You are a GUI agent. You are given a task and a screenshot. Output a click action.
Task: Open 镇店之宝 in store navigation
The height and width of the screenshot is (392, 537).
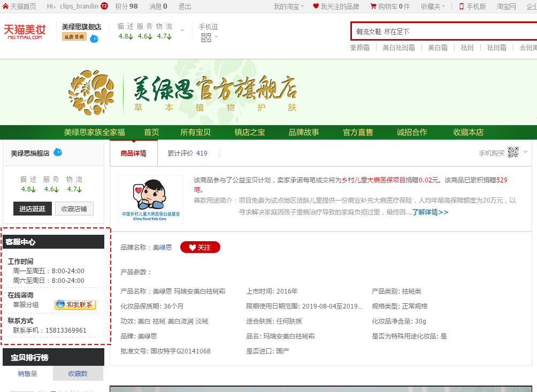pyautogui.click(x=250, y=132)
